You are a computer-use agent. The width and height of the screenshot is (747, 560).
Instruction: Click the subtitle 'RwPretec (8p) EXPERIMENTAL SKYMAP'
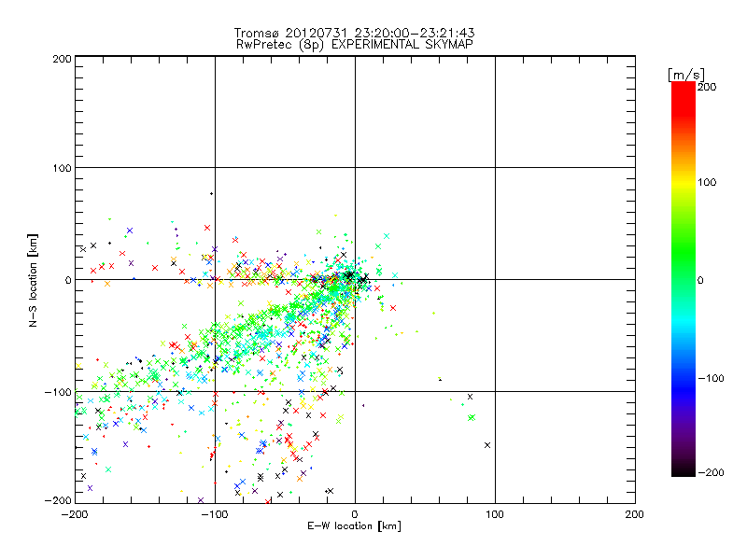(x=354, y=45)
